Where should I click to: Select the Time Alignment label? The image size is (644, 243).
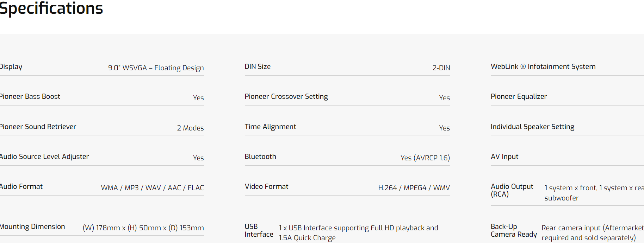point(270,127)
